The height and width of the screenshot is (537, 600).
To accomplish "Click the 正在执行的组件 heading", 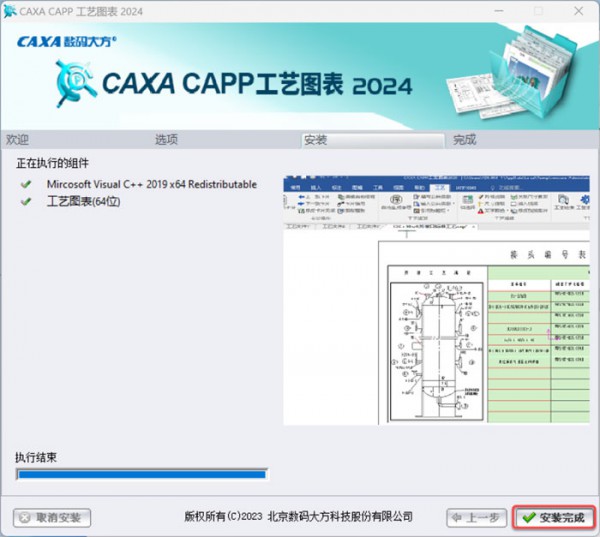I will pos(52,163).
